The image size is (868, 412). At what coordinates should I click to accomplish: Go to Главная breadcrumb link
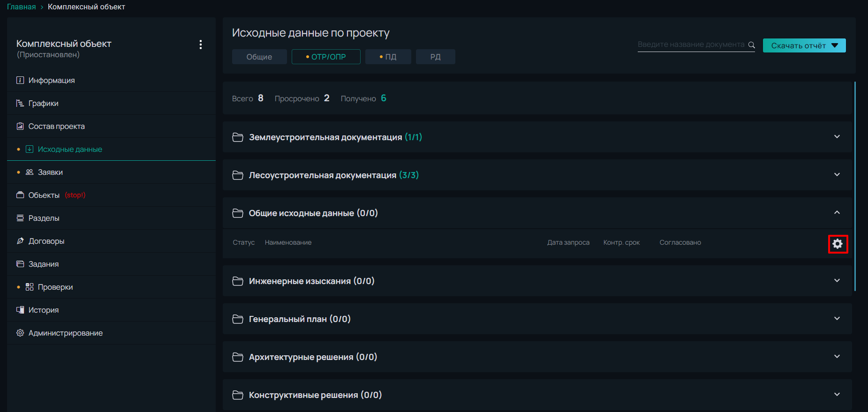(x=21, y=7)
